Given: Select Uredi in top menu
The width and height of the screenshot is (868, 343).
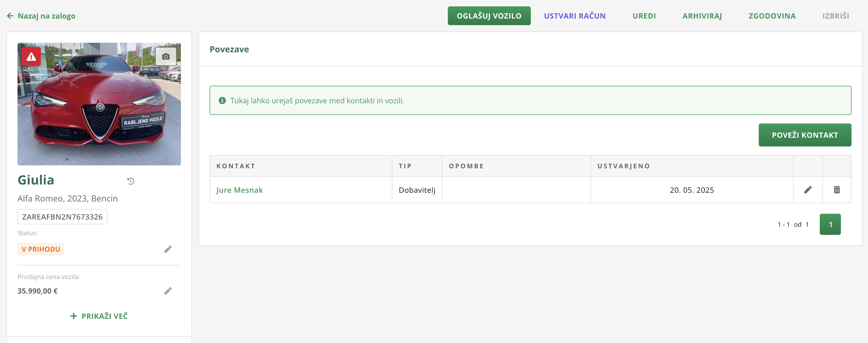Looking at the screenshot, I should pyautogui.click(x=644, y=16).
